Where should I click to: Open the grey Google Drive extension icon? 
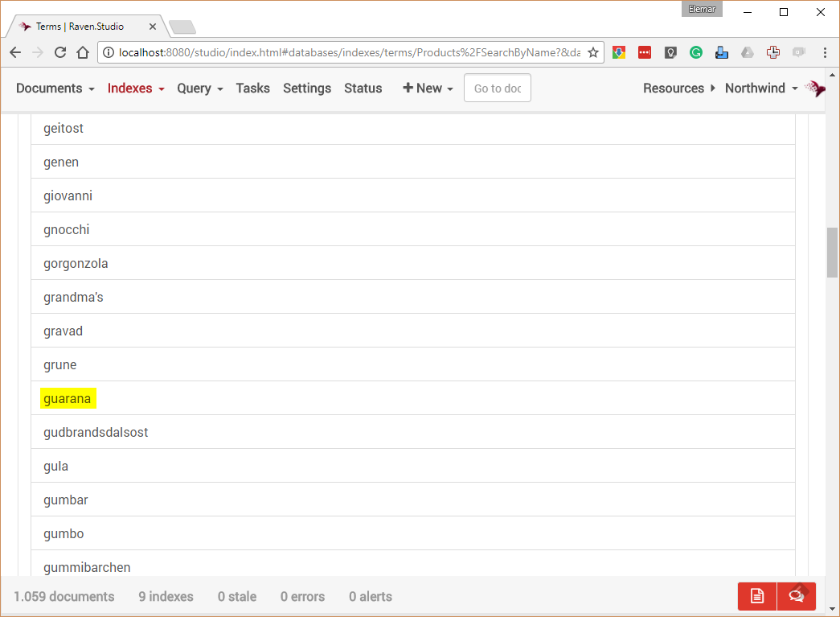748,52
